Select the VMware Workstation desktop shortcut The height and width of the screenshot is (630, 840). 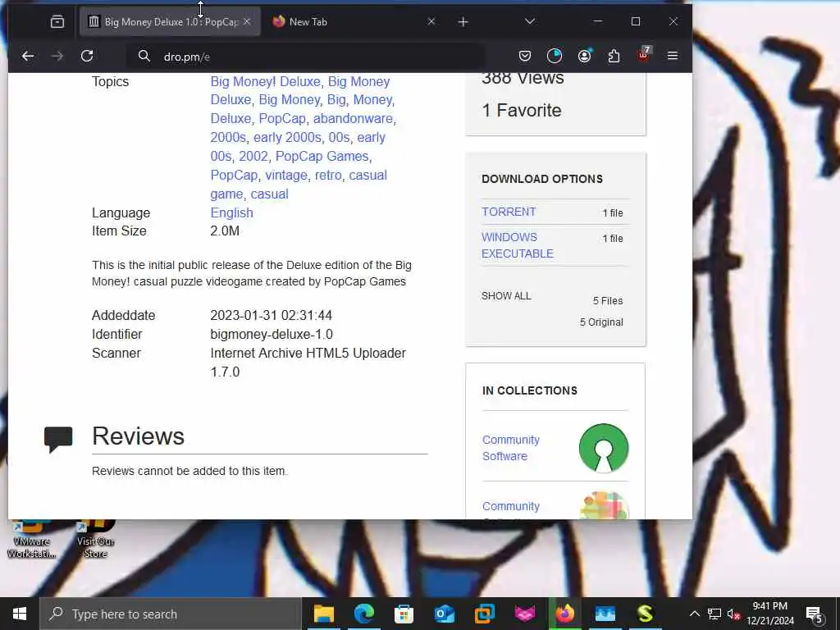click(x=31, y=540)
